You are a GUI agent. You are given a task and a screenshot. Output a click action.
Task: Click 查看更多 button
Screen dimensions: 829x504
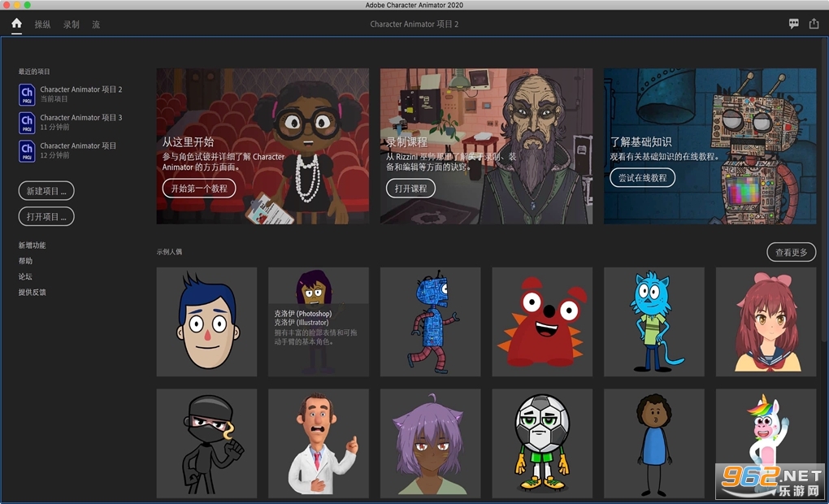[x=792, y=252]
